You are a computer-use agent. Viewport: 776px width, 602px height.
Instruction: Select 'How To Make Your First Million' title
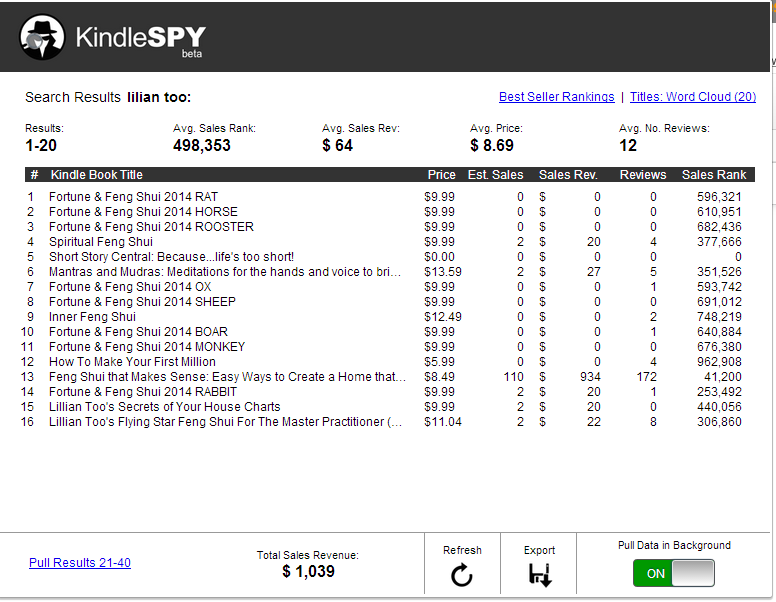coord(132,362)
